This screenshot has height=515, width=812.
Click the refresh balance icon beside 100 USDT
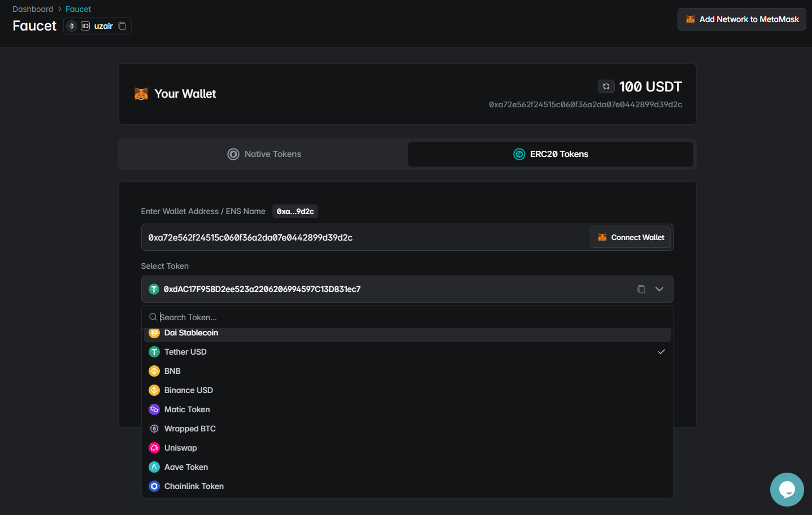coord(606,86)
